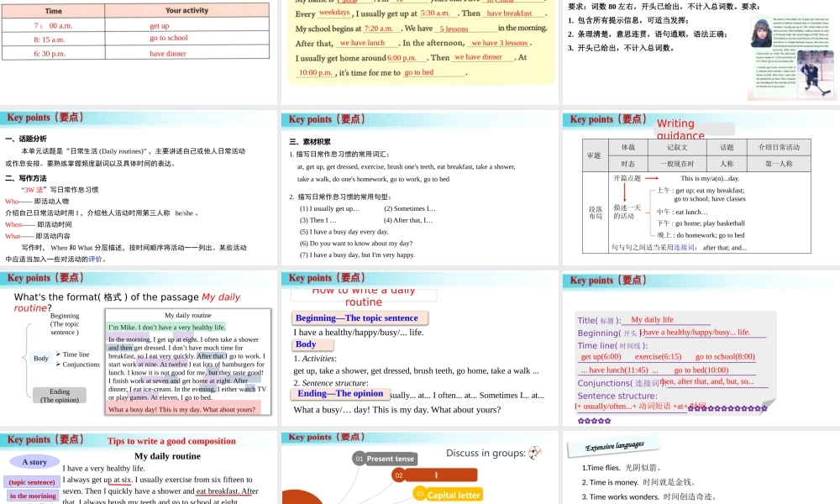840x504 pixels.
Task: Click the 'Extensive languages' banner
Action: pyautogui.click(x=615, y=445)
